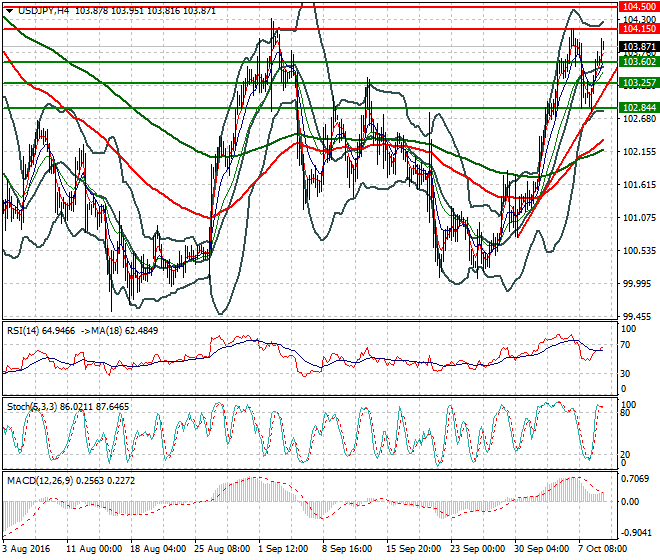Click the 104.300 price axis value
The width and height of the screenshot is (660, 560).
point(639,19)
